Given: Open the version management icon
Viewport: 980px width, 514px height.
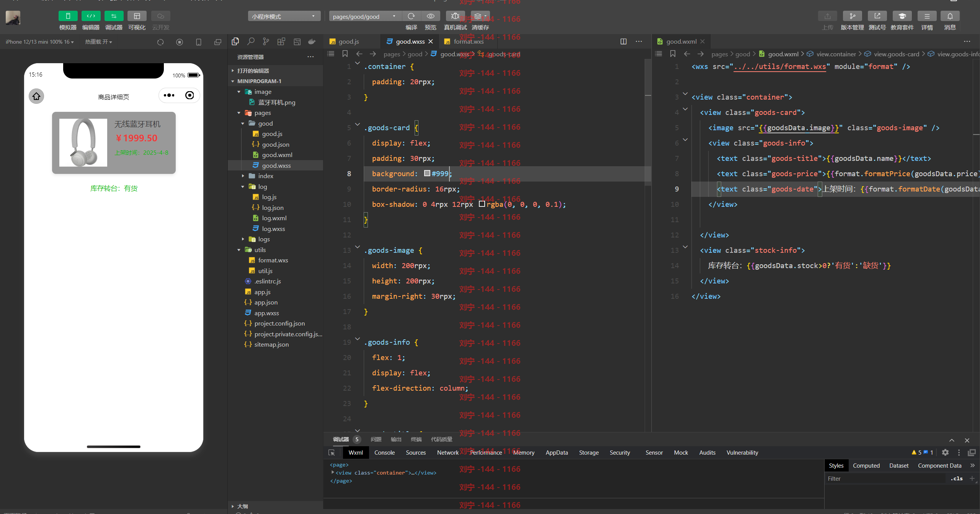Looking at the screenshot, I should point(852,16).
